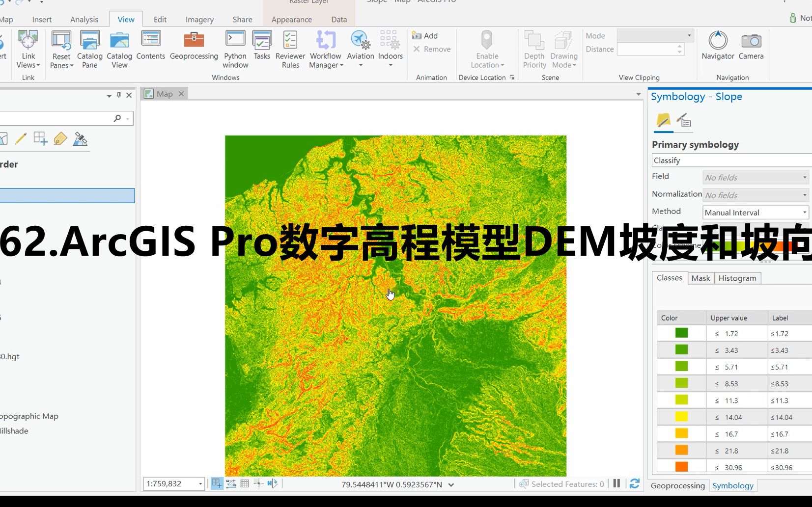812x507 pixels.
Task: Open the Contents pane options dropdown arrow
Action: pos(109,96)
